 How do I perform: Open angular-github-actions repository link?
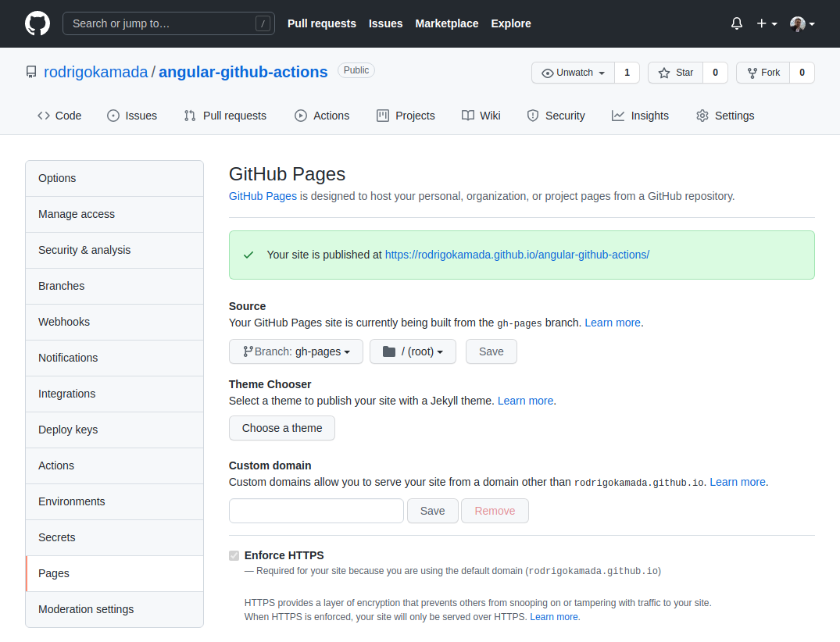pos(243,72)
